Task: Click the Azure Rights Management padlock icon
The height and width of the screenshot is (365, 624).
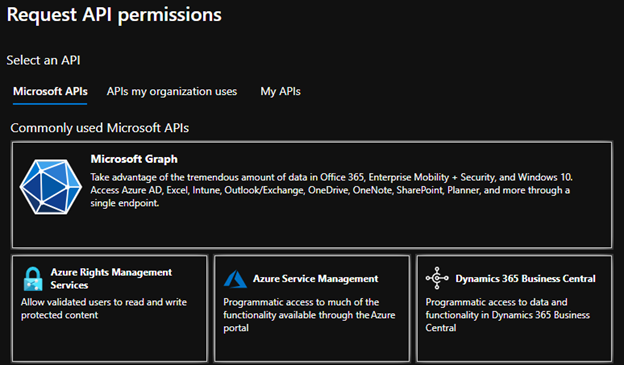Action: coord(33,279)
